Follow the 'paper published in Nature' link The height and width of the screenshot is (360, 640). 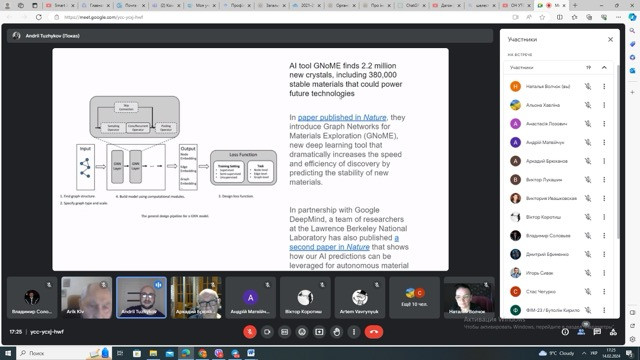point(342,118)
